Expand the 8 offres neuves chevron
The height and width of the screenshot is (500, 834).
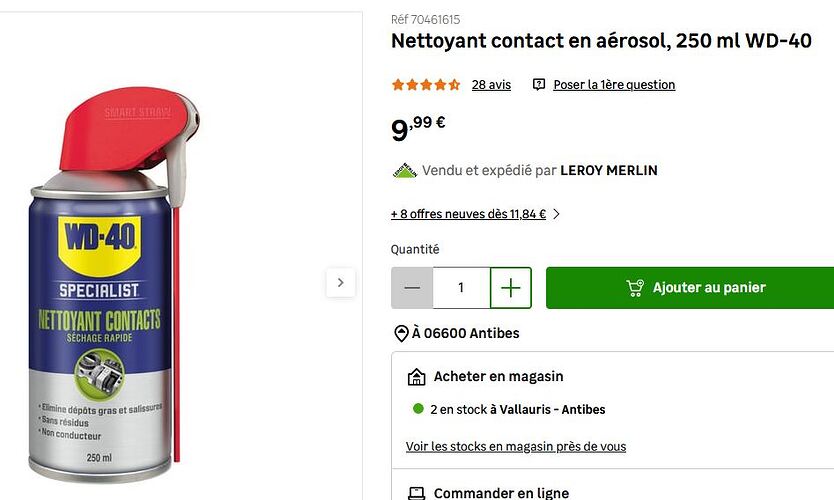pos(556,214)
